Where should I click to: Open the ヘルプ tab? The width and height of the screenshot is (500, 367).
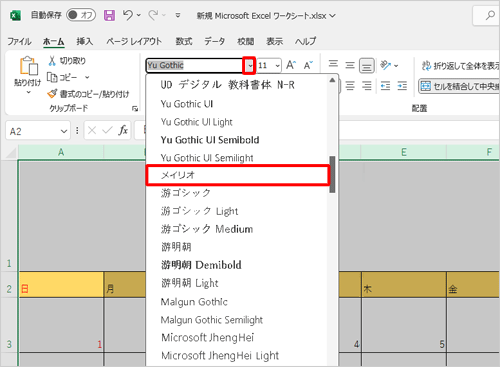pyautogui.click(x=305, y=41)
